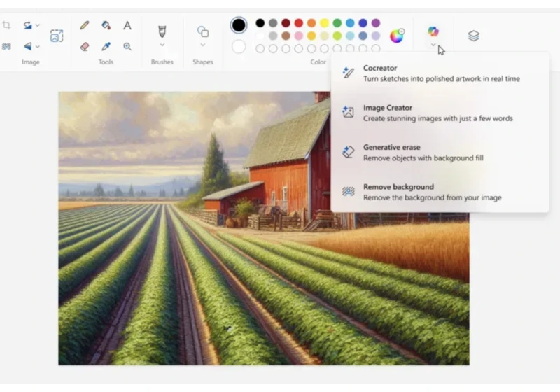Pick the blue-gray palette swatch
This screenshot has height=392, width=560.
[x=363, y=36]
